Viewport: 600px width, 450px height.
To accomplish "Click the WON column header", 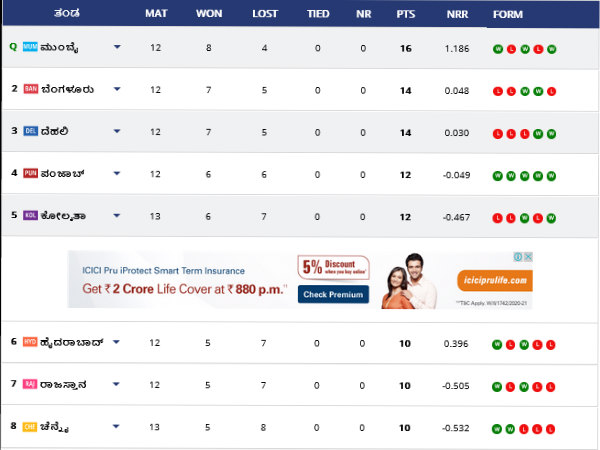I will tap(209, 13).
